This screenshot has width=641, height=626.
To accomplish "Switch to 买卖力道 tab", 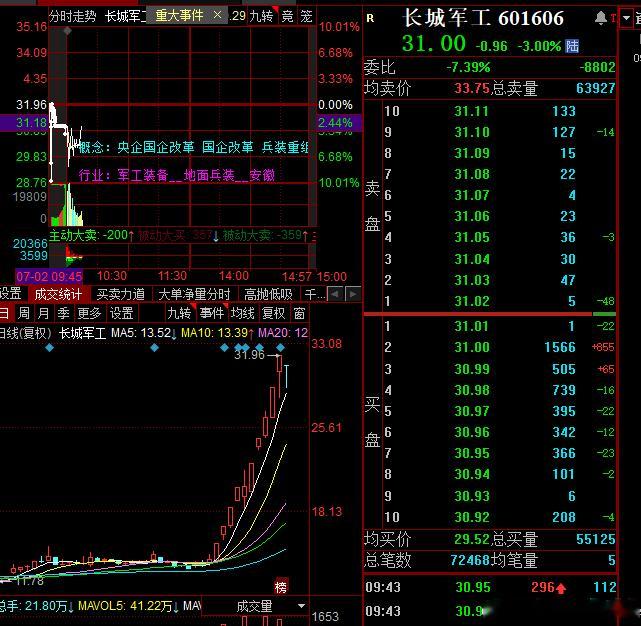I will [121, 294].
